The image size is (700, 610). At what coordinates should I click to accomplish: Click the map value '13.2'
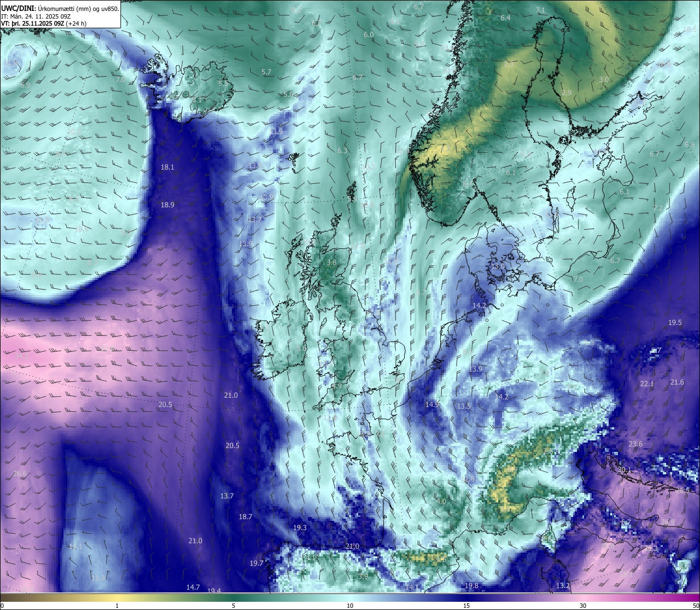coord(563,585)
